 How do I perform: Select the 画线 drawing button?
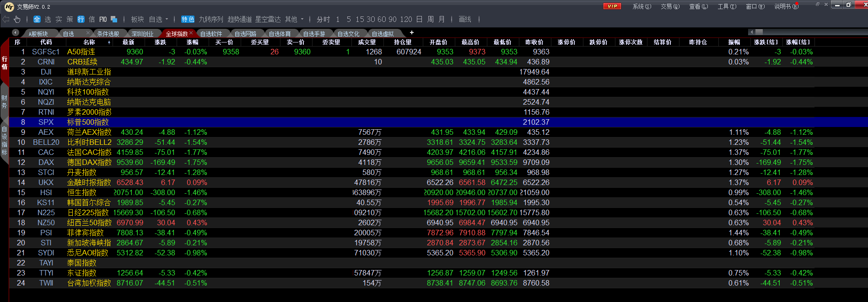point(465,19)
